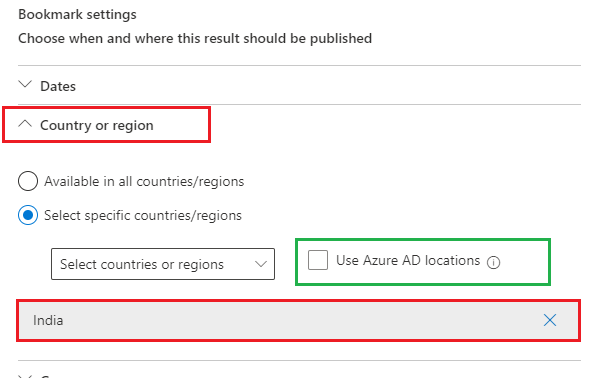Click the Available in all countries/regions text
The height and width of the screenshot is (378, 595).
(144, 181)
